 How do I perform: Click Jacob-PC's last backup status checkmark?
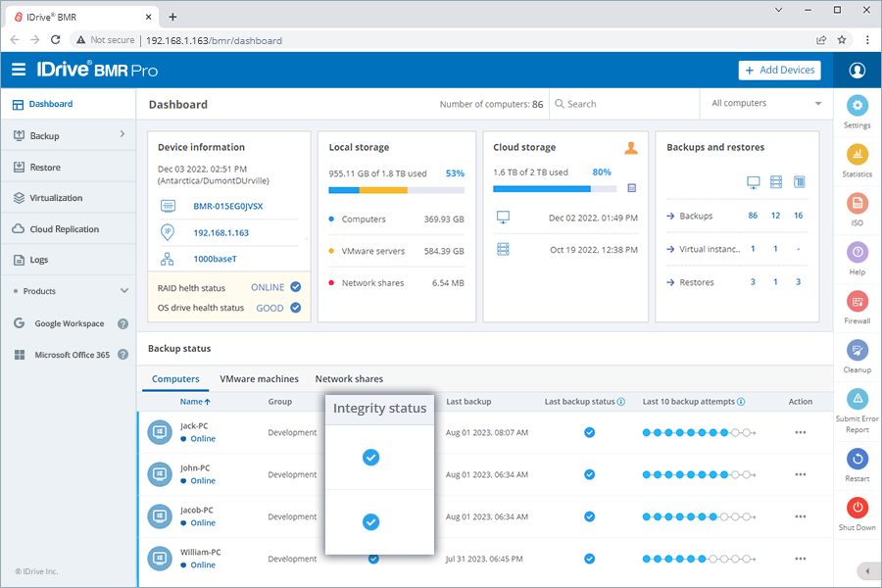click(590, 516)
